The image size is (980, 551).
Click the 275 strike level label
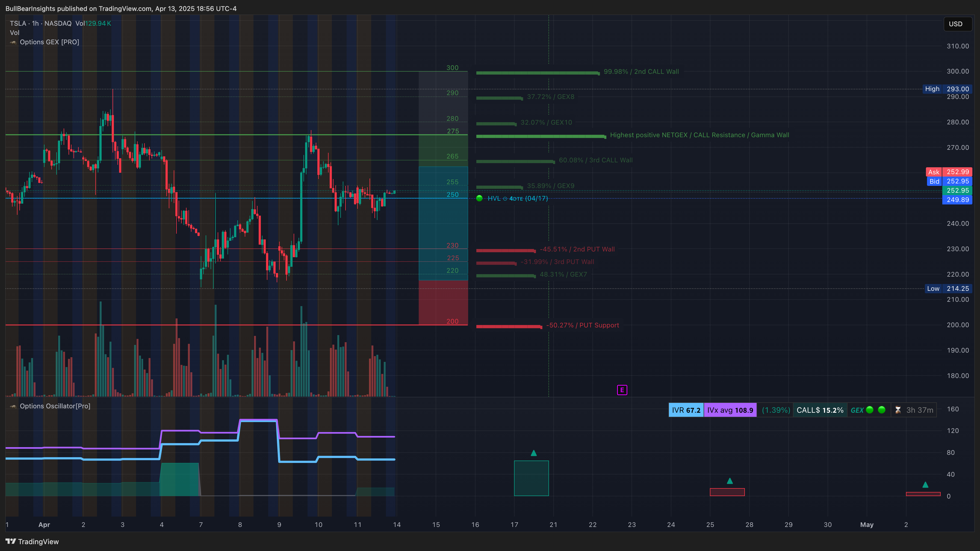[x=453, y=131]
